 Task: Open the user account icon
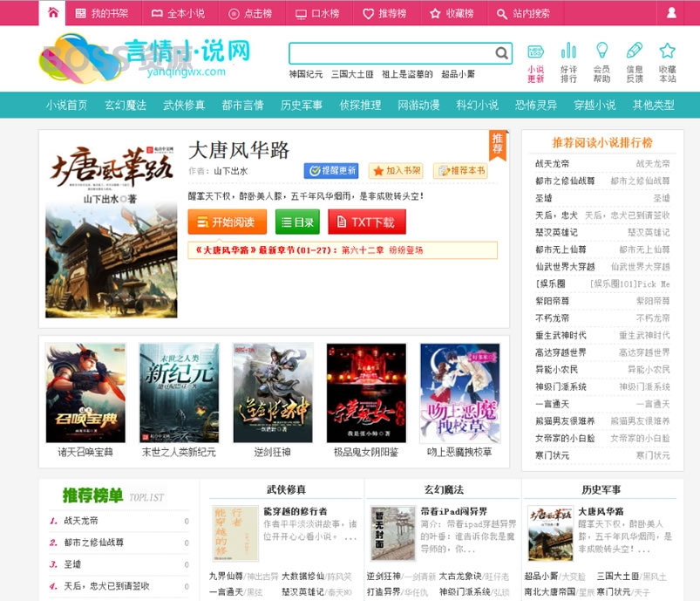coord(671,12)
